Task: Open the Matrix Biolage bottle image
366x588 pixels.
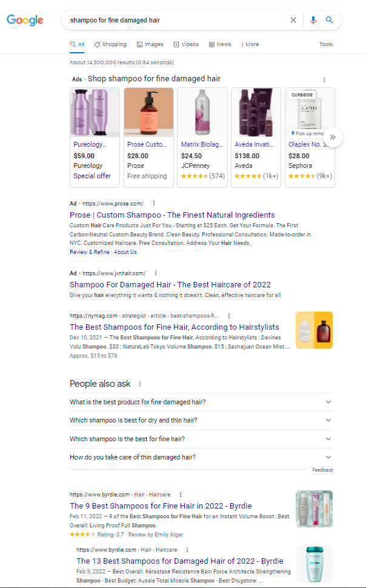Action: 202,112
